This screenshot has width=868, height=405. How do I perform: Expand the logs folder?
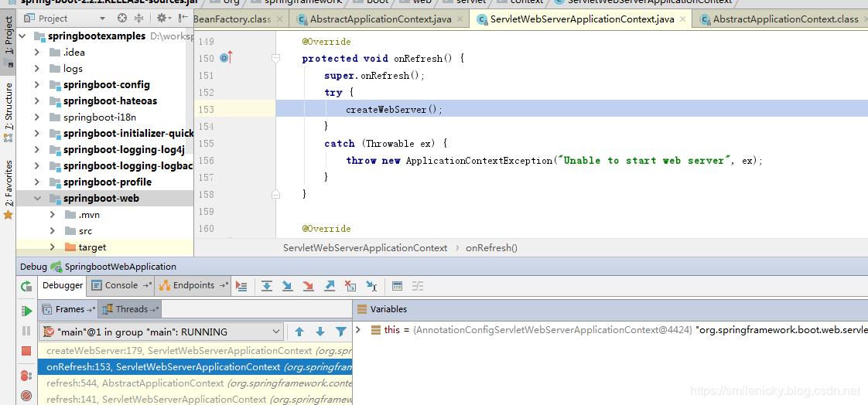[x=37, y=69]
